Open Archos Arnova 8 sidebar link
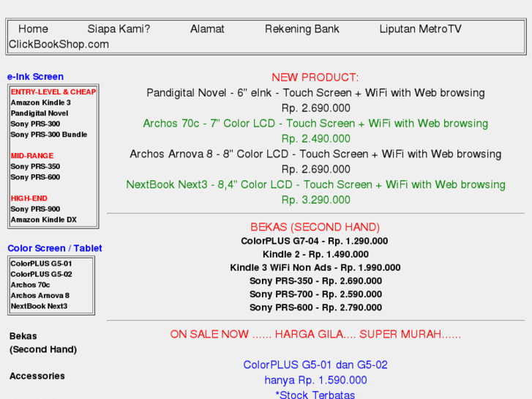Screen dimensions: 532x399 (x=40, y=296)
